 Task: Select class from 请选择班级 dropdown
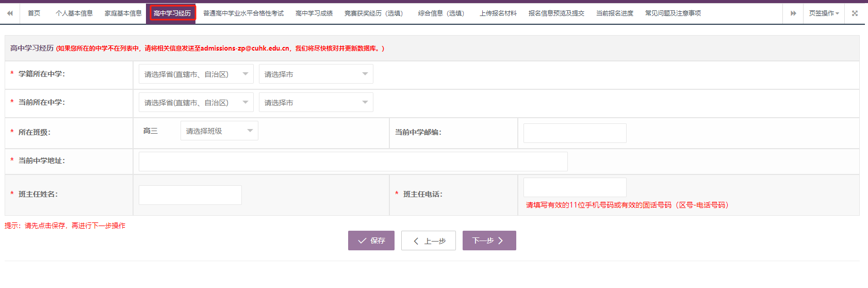(x=219, y=131)
